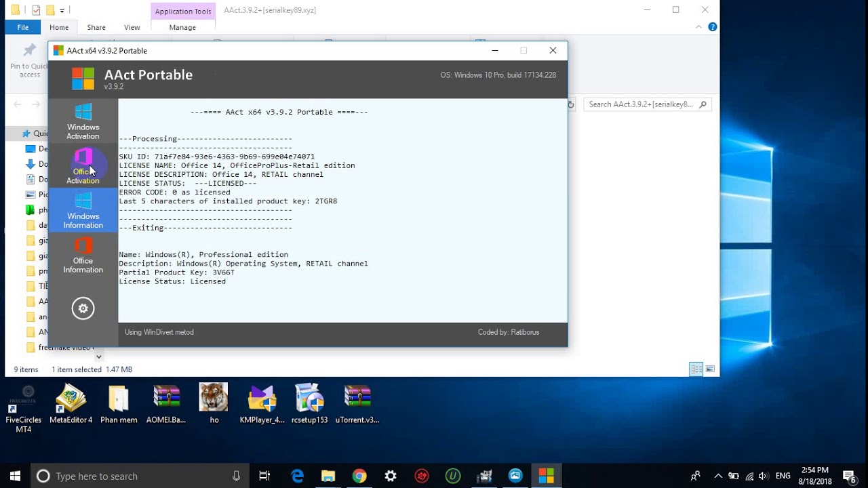The image size is (868, 488).
Task: Select the Application Tools contextual tab
Action: coord(183,11)
